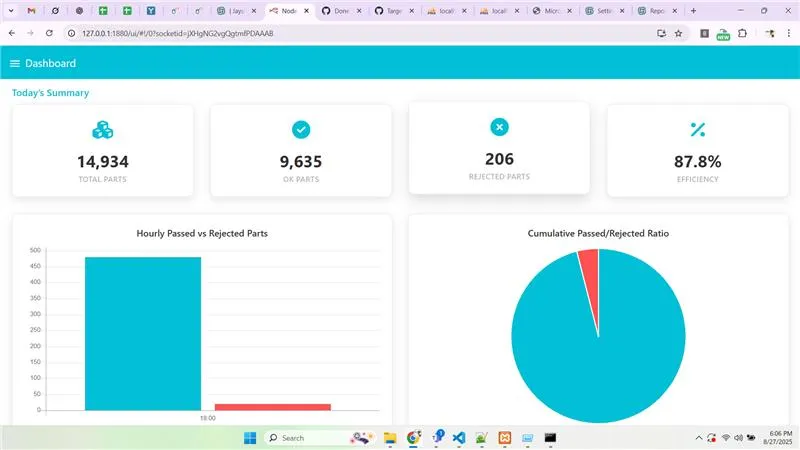Click the Rejected Parts X icon

click(x=499, y=127)
